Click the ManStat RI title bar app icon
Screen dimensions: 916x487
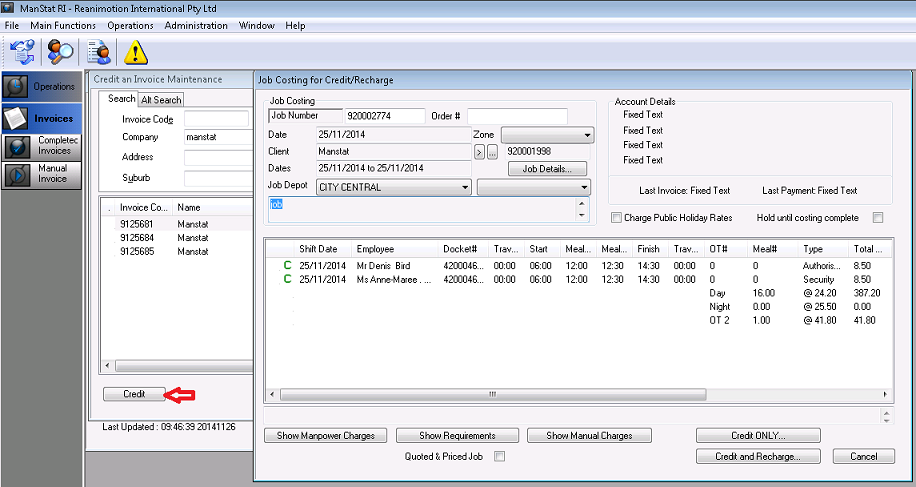[x=8, y=8]
